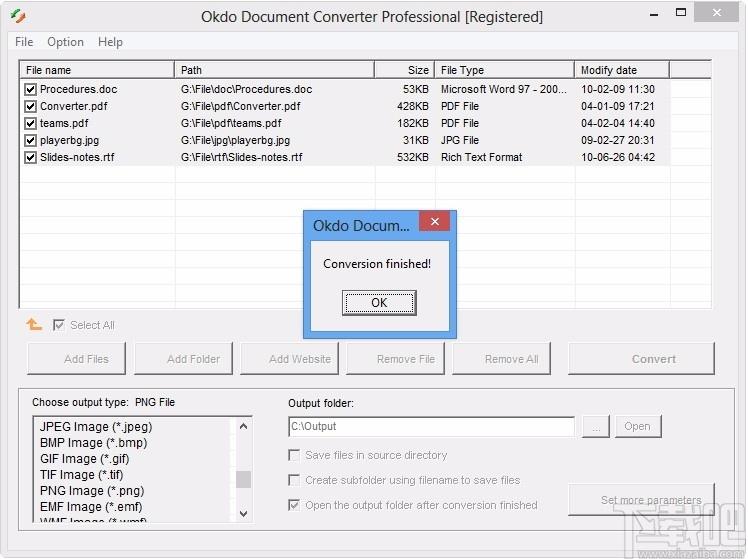
Task: Click the orange move-up arrow icon
Action: [34, 325]
